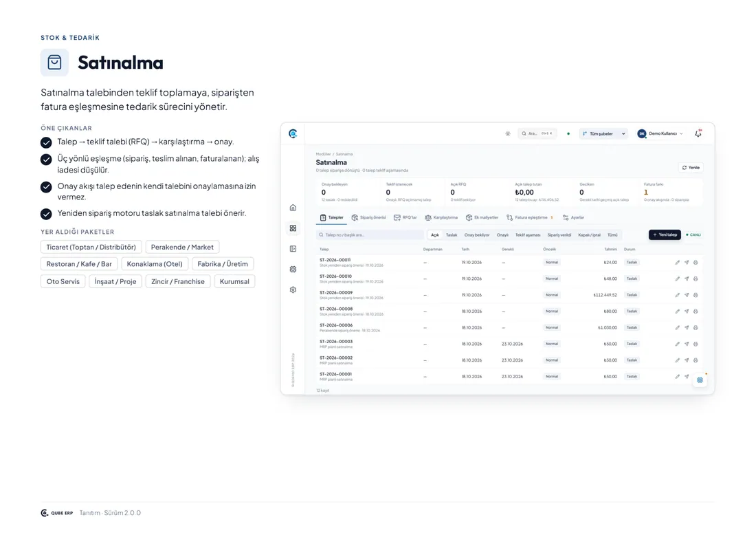Open the modules grid icon in the sidebar
756x535 pixels.
[x=293, y=228]
